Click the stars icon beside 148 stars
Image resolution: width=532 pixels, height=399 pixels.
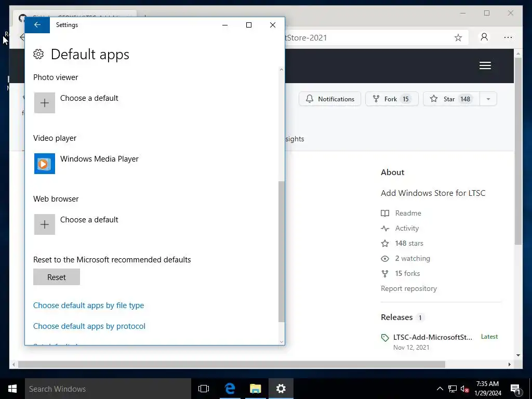tap(385, 243)
